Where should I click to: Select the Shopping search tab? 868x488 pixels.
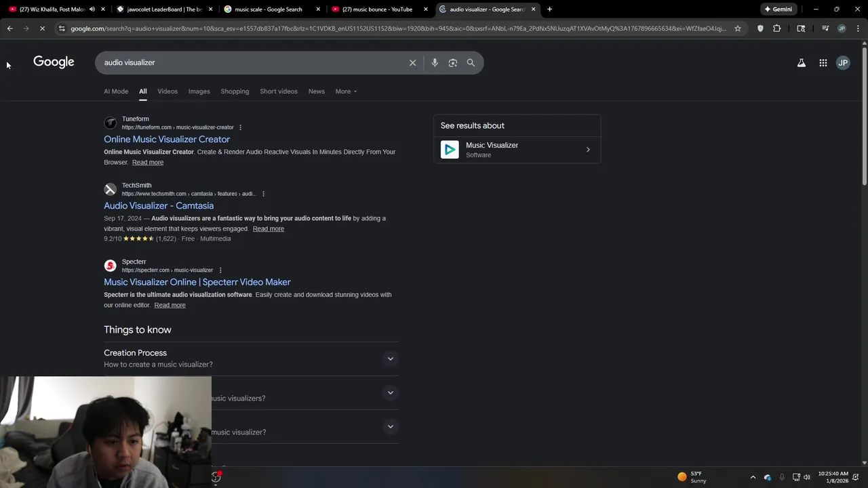tap(235, 91)
